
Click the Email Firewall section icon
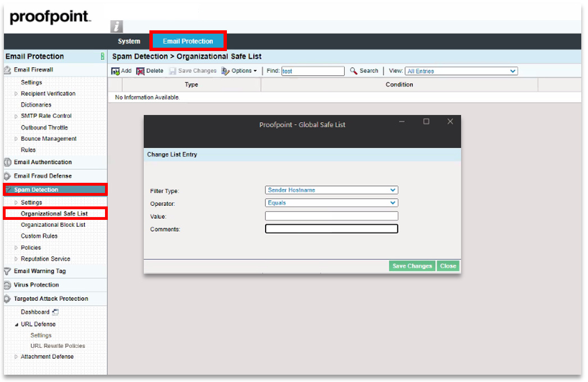coord(7,69)
